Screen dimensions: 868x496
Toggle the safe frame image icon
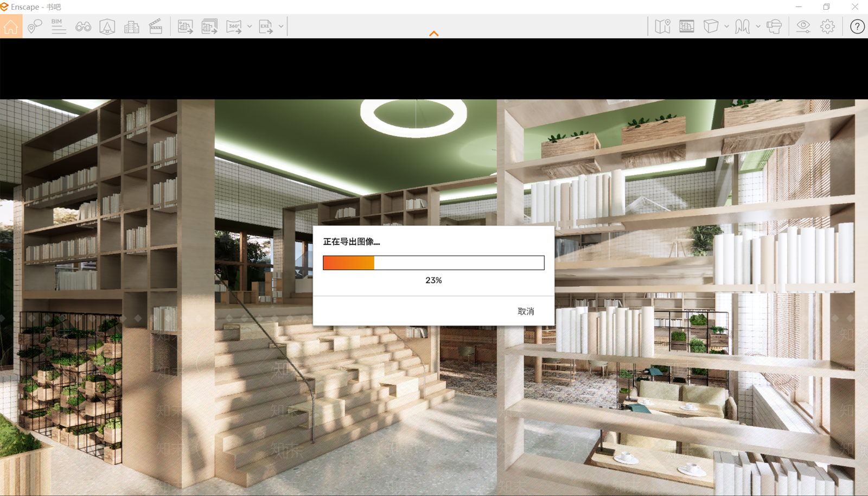click(x=687, y=27)
